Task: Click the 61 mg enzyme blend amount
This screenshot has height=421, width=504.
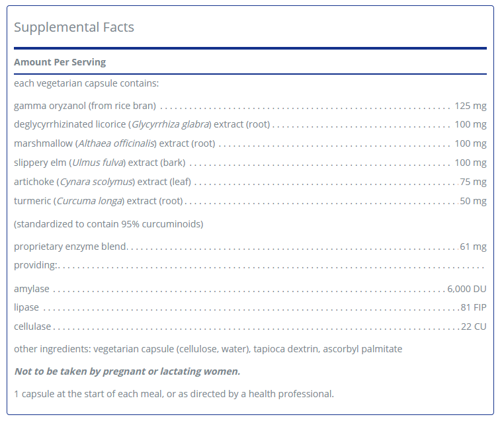Action: [x=473, y=247]
